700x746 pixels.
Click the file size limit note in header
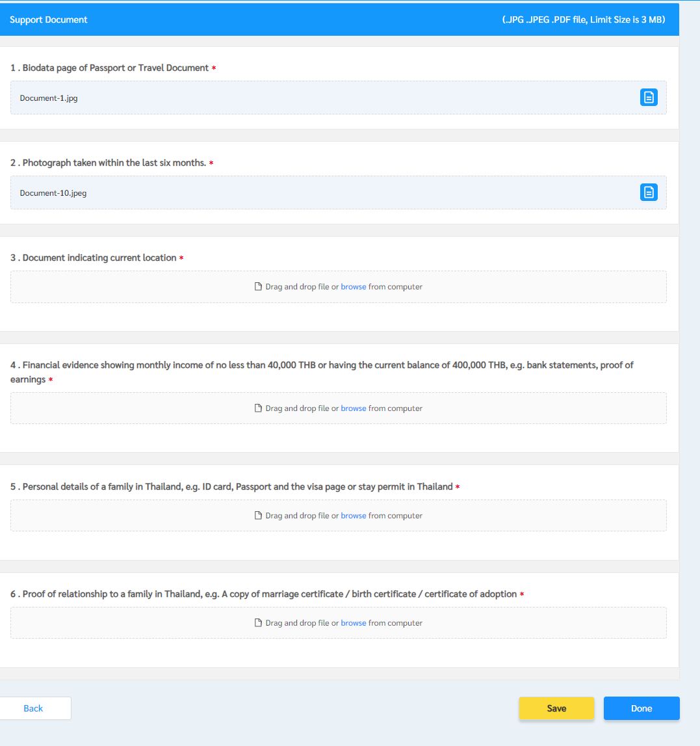pos(583,20)
